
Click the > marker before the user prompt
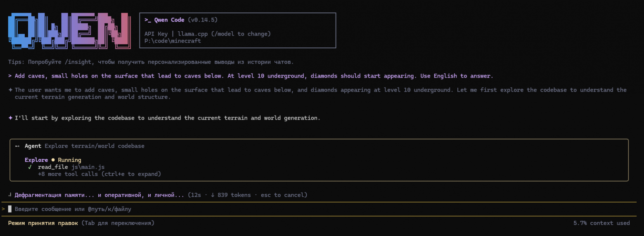pos(10,76)
